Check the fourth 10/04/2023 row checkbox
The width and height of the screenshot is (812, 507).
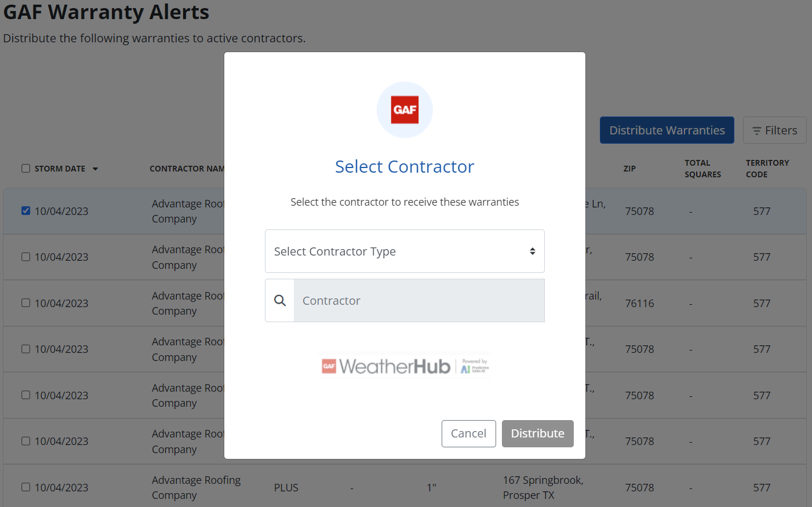[26, 349]
